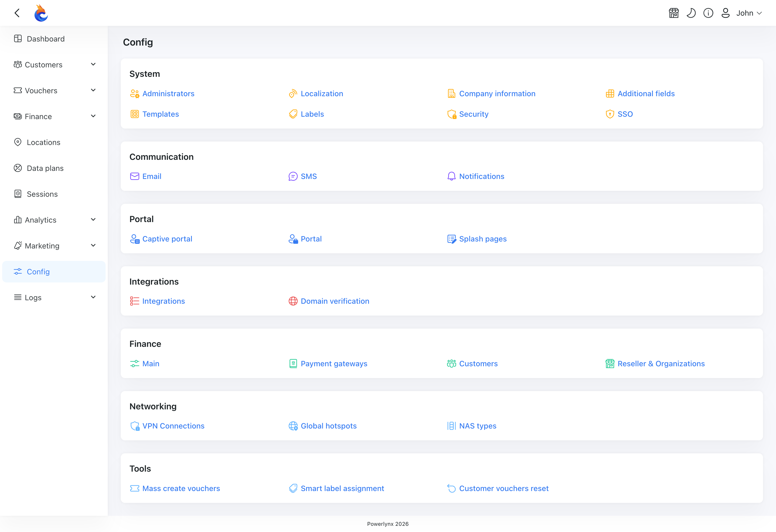Open the Portal link under Portal section
776x532 pixels.
311,239
